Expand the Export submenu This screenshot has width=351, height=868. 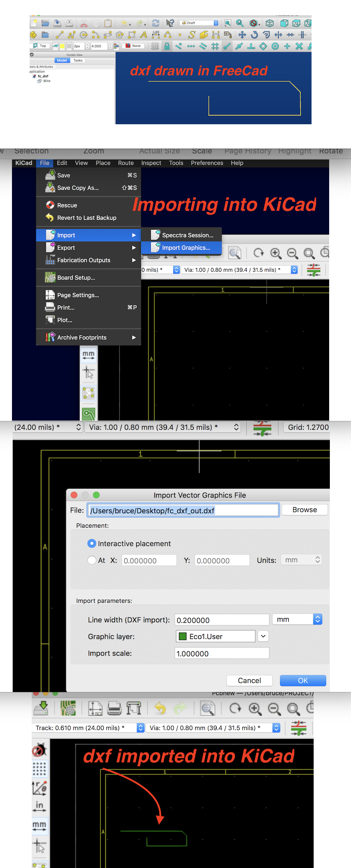[88, 247]
